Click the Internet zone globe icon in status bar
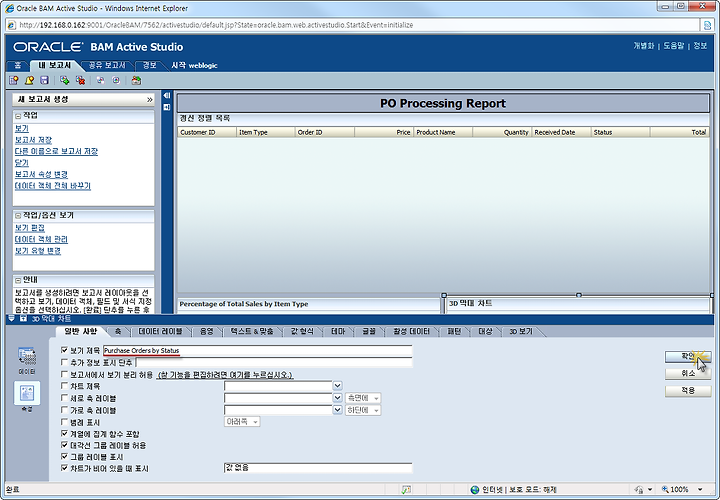The image size is (720, 500). pyautogui.click(x=475, y=489)
